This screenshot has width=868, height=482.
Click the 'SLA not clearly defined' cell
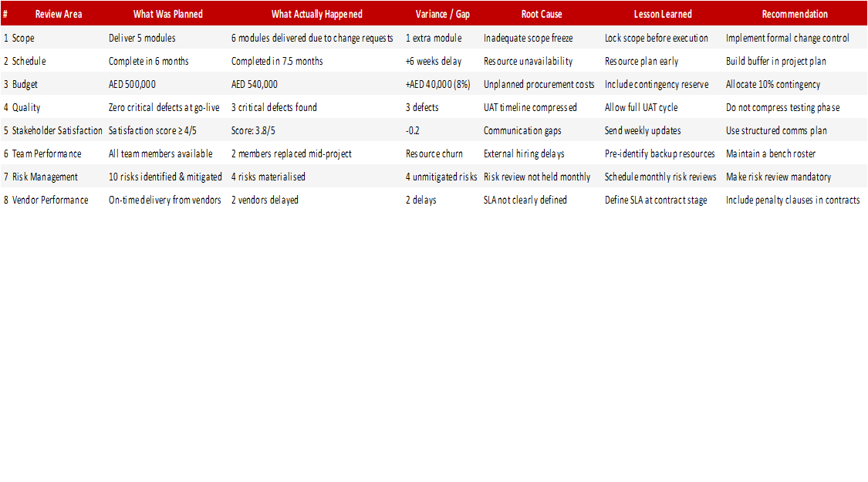pyautogui.click(x=525, y=201)
